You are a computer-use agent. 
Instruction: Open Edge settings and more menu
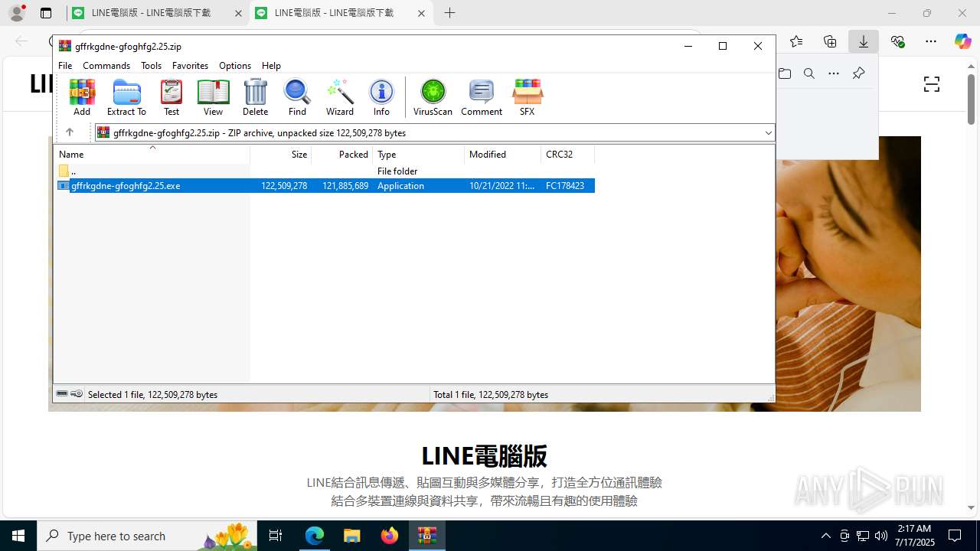tap(931, 41)
